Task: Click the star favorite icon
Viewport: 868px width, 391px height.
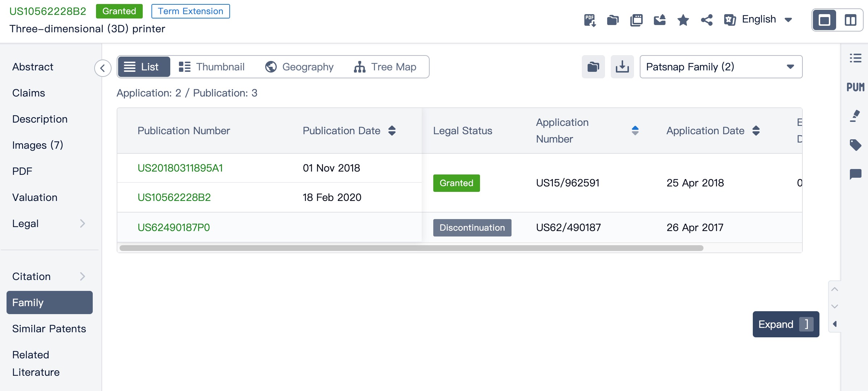Action: [x=683, y=20]
